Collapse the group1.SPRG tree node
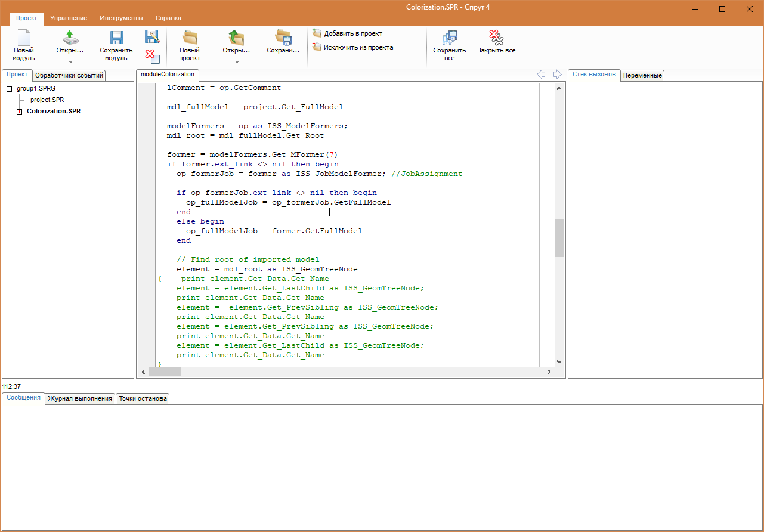 pos(9,88)
